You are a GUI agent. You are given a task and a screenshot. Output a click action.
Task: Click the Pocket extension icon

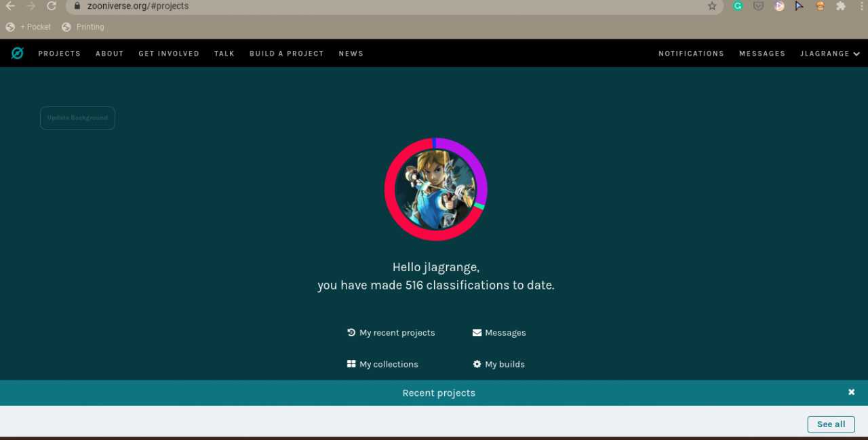pyautogui.click(x=759, y=6)
